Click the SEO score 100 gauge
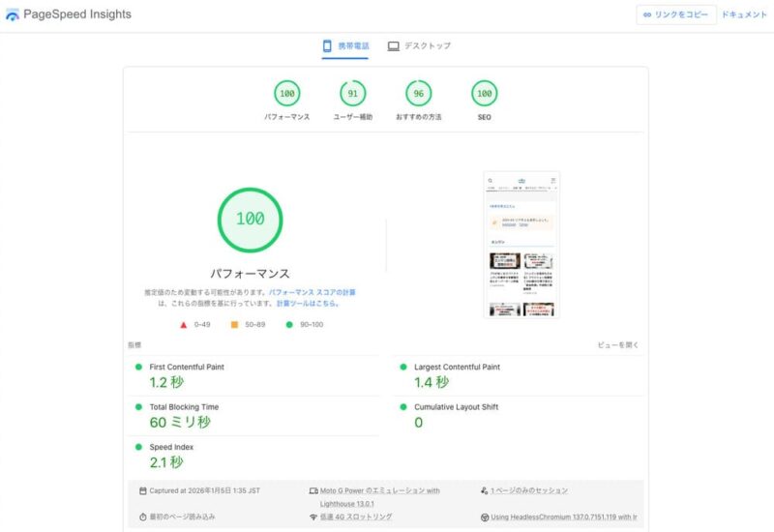Viewport: 774px width, 532px height. click(484, 94)
